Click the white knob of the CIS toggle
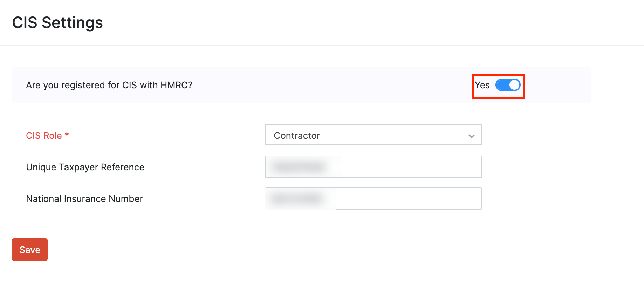644x284 pixels. [514, 85]
